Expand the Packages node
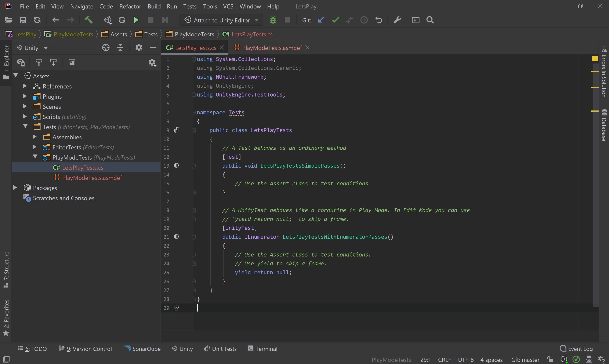 tap(15, 188)
